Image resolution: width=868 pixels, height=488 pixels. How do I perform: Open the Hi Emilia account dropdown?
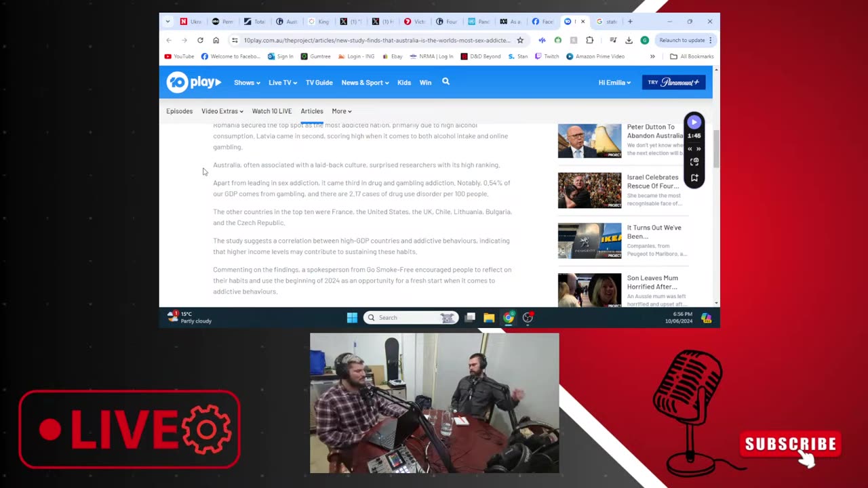[614, 83]
